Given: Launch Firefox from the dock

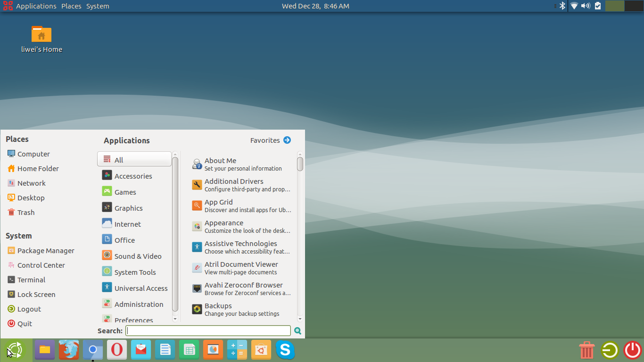Looking at the screenshot, I should (69, 350).
